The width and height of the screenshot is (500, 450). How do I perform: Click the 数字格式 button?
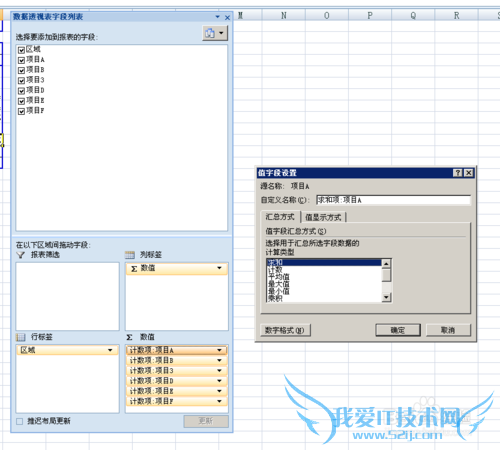(285, 330)
